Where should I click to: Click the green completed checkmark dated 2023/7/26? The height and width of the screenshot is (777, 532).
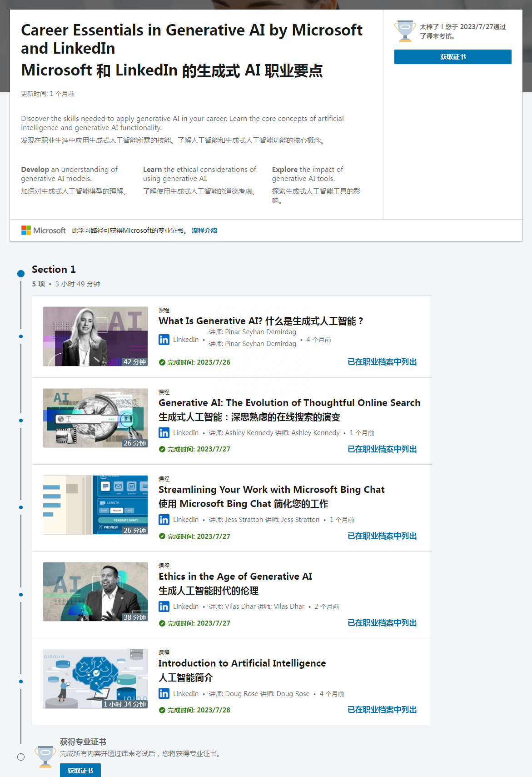tap(162, 362)
